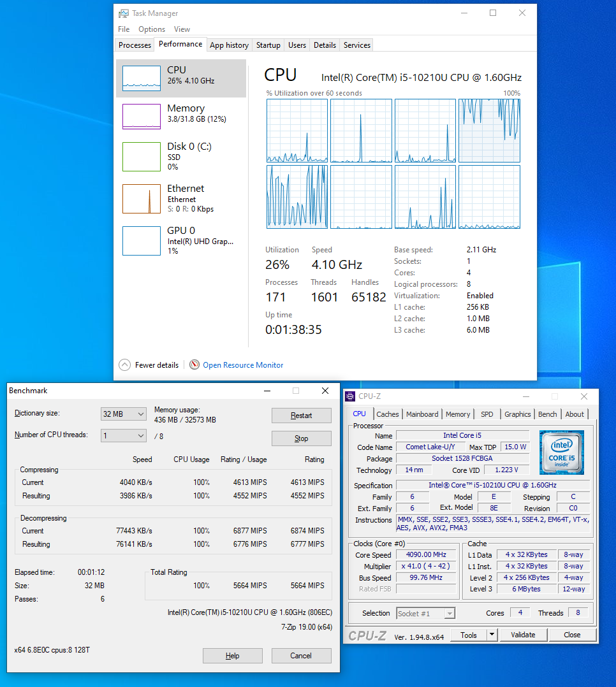Switch to the Processes tab

tap(135, 45)
